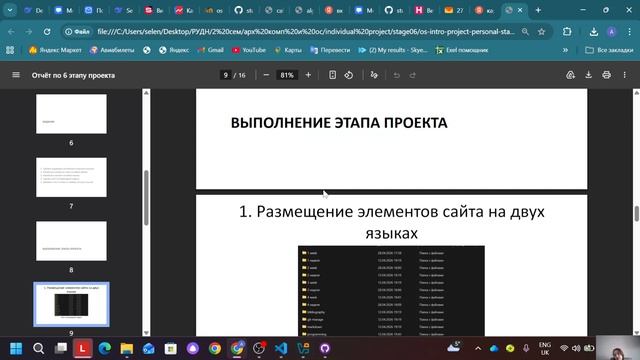Screen dimensions: 640x360
Task: Open the Авиабилеты bookmark
Action: tap(112, 50)
